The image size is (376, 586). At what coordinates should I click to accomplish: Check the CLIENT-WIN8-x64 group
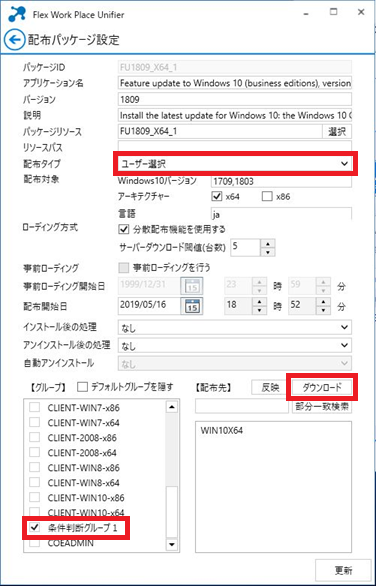click(x=34, y=482)
